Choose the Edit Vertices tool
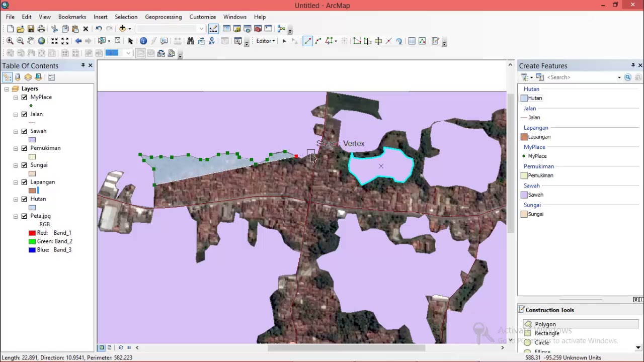644x362 pixels. click(357, 41)
